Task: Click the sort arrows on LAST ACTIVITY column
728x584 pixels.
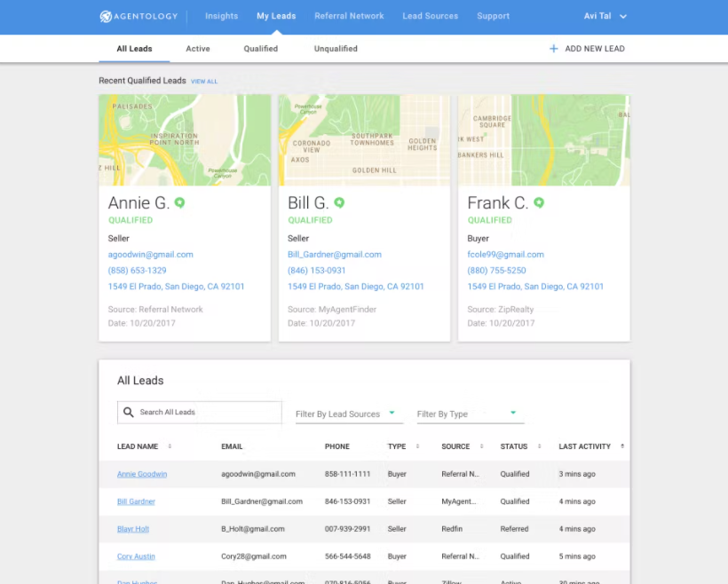Action: click(623, 446)
